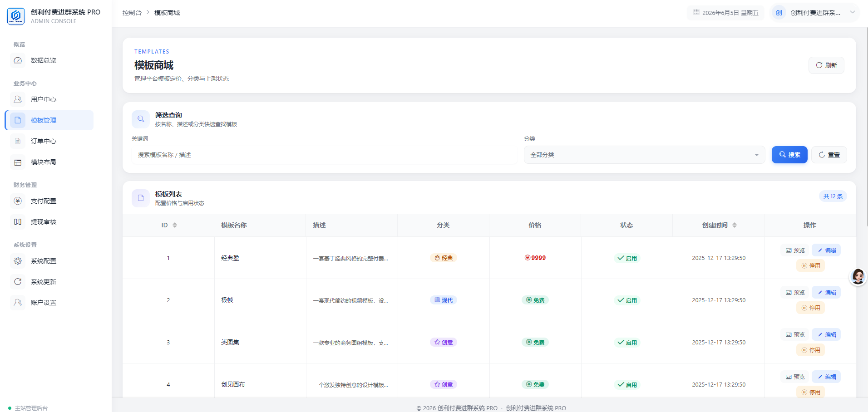Screen dimensions: 868x412
Task: Click the magnifier icon in 筛选查询 header
Action: [141, 119]
